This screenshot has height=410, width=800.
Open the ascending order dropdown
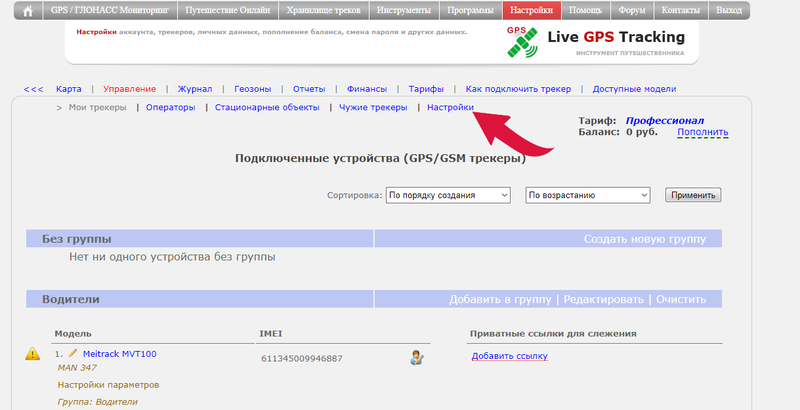[588, 195]
